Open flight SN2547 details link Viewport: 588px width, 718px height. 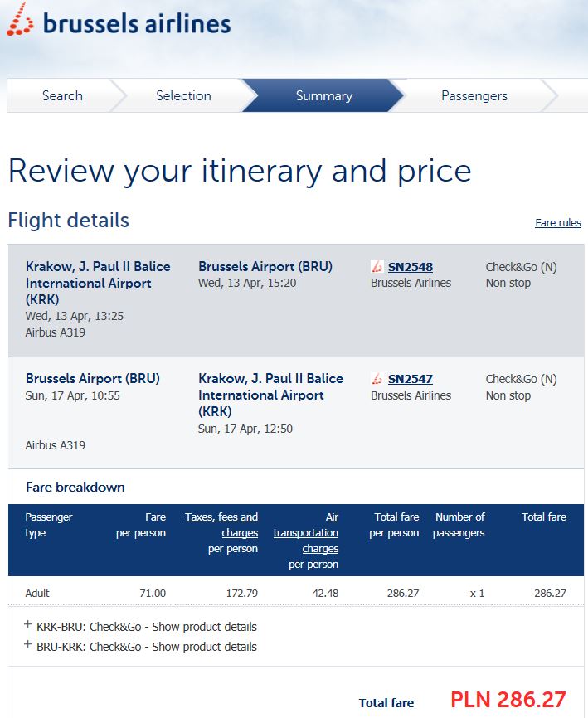[x=411, y=379]
